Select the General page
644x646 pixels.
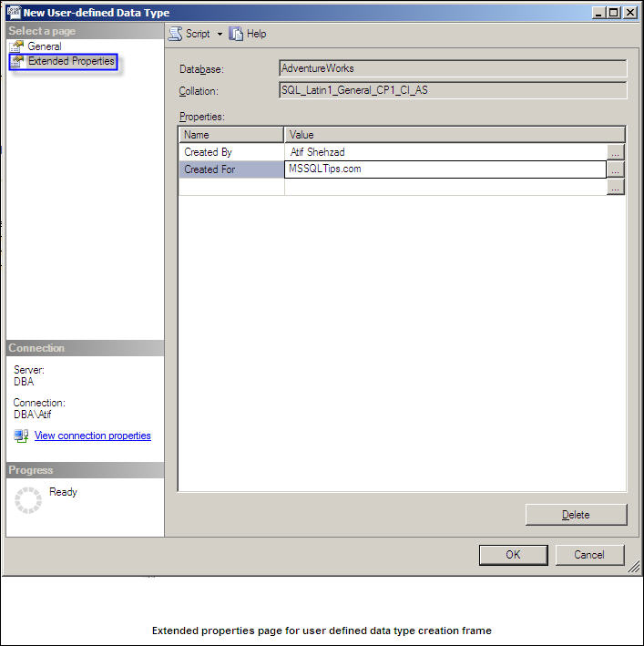pos(45,46)
